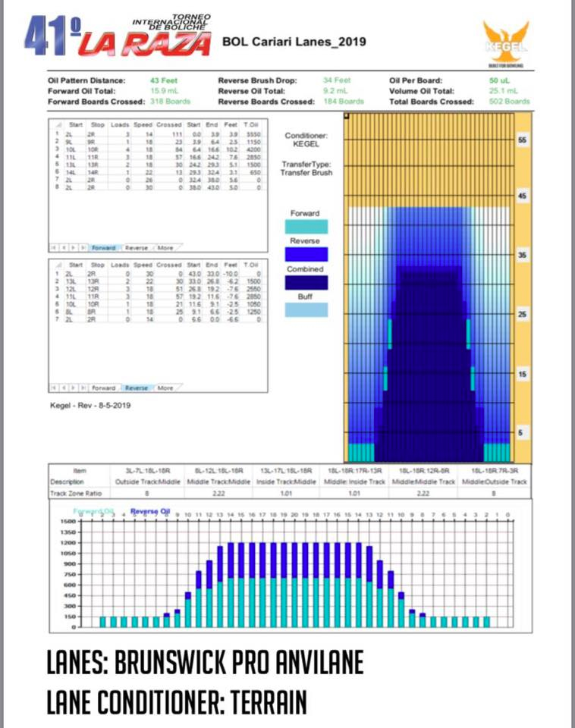Select the '14L' start cell in upper table
The height and width of the screenshot is (728, 575).
coord(71,172)
